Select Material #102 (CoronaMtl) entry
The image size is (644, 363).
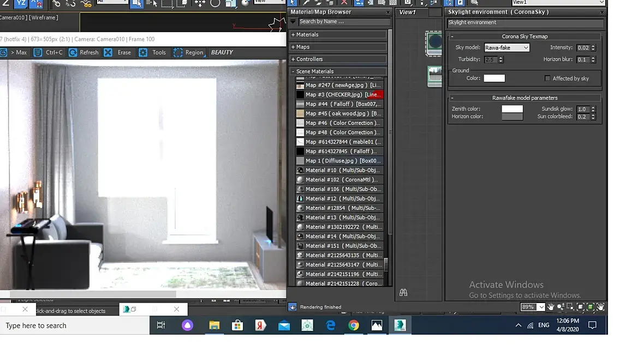coord(339,180)
